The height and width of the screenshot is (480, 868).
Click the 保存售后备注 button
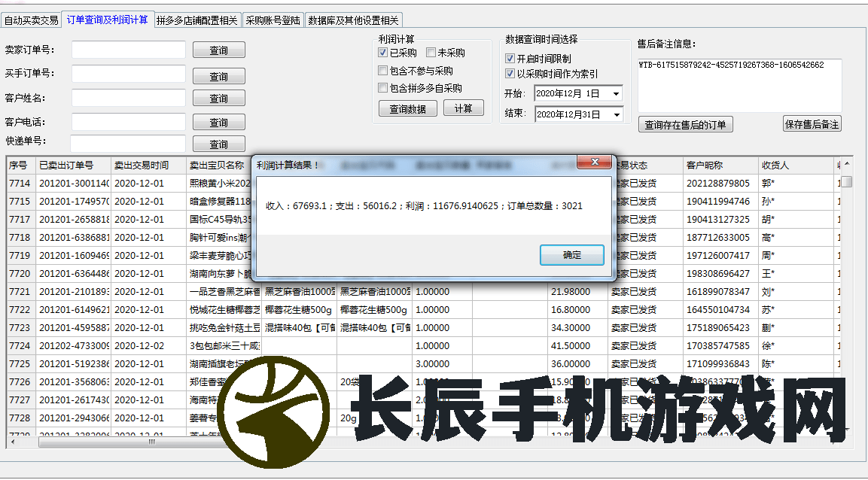[812, 124]
